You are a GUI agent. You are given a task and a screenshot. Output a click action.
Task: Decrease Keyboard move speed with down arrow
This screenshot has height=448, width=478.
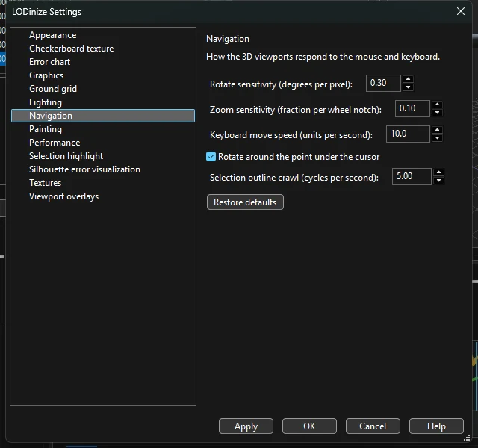click(x=438, y=138)
